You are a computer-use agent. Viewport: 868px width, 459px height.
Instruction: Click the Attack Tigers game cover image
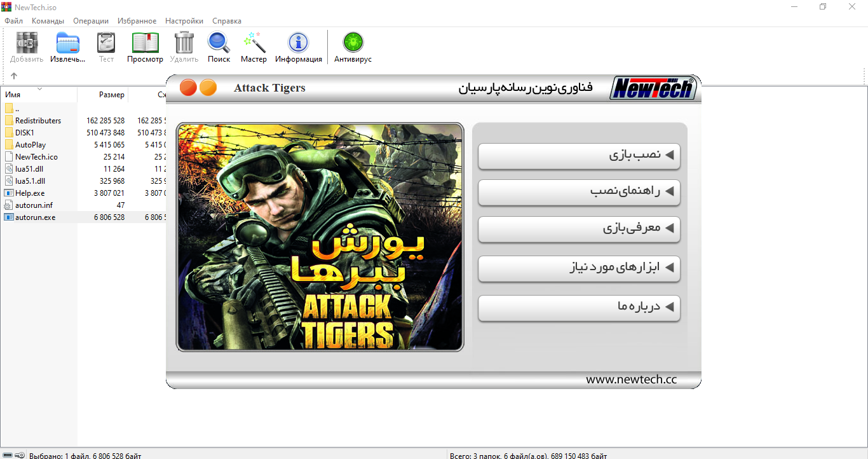point(320,237)
